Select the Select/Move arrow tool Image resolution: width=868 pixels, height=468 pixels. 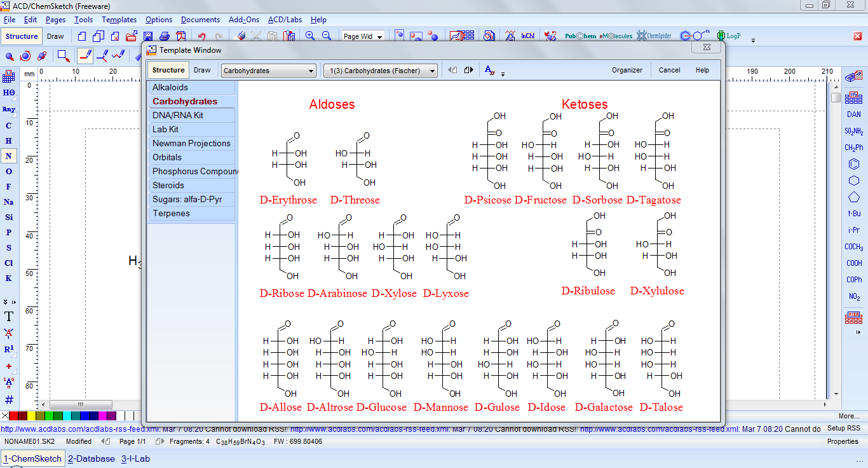tap(10, 57)
